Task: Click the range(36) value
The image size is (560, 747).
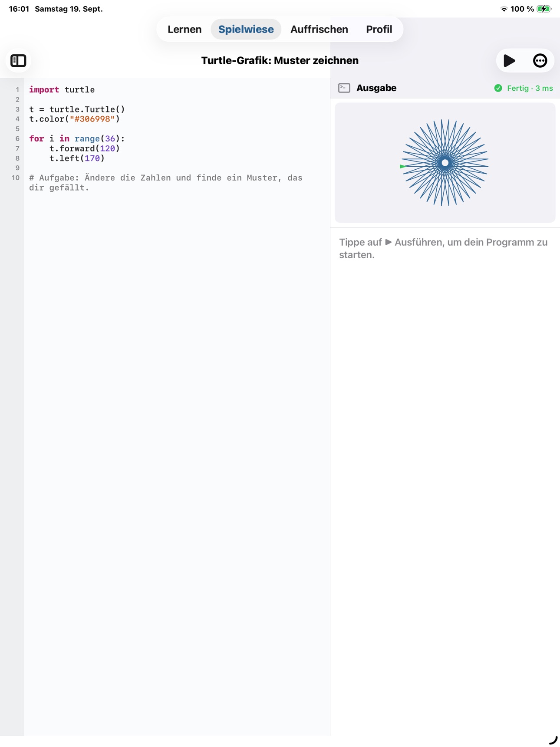Action: tap(110, 138)
